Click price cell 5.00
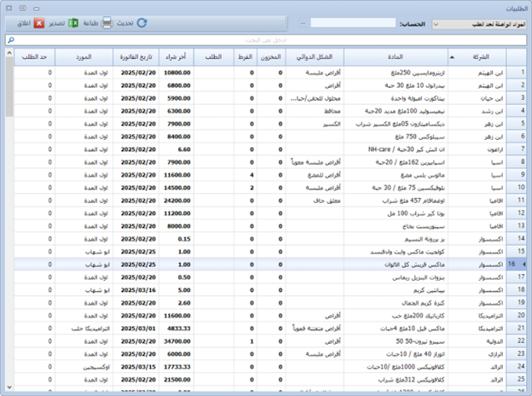The height and width of the screenshot is (396, 532). click(176, 290)
